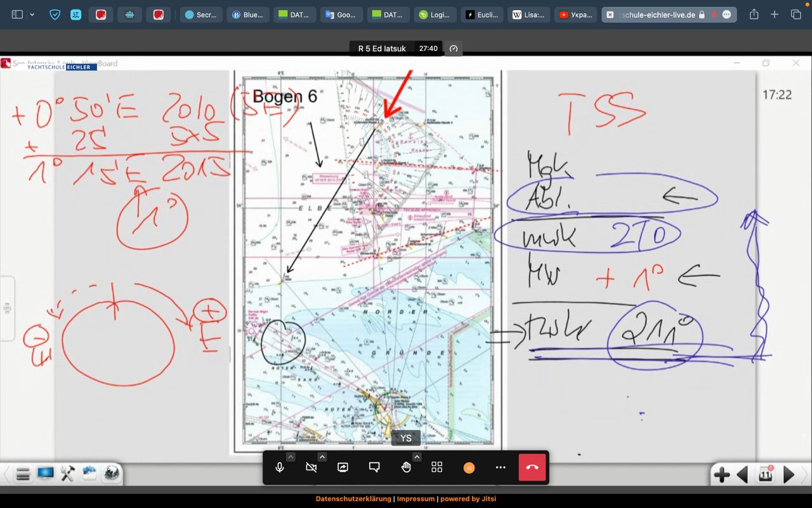Turn on the camera in the Jitsi toolbar
This screenshot has height=508, width=812.
(x=311, y=467)
